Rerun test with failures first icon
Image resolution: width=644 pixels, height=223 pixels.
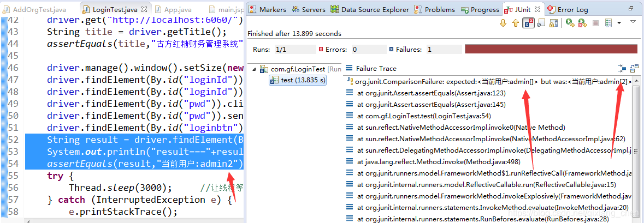(x=582, y=23)
